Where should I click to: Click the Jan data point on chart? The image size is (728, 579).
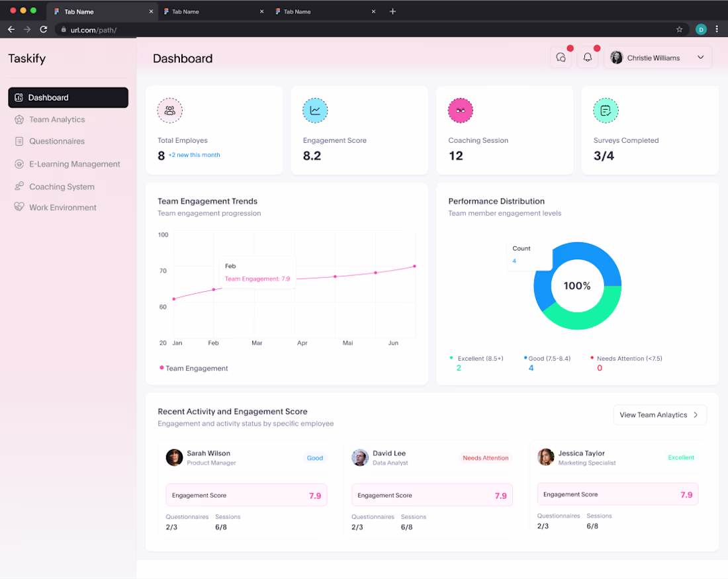pyautogui.click(x=173, y=299)
